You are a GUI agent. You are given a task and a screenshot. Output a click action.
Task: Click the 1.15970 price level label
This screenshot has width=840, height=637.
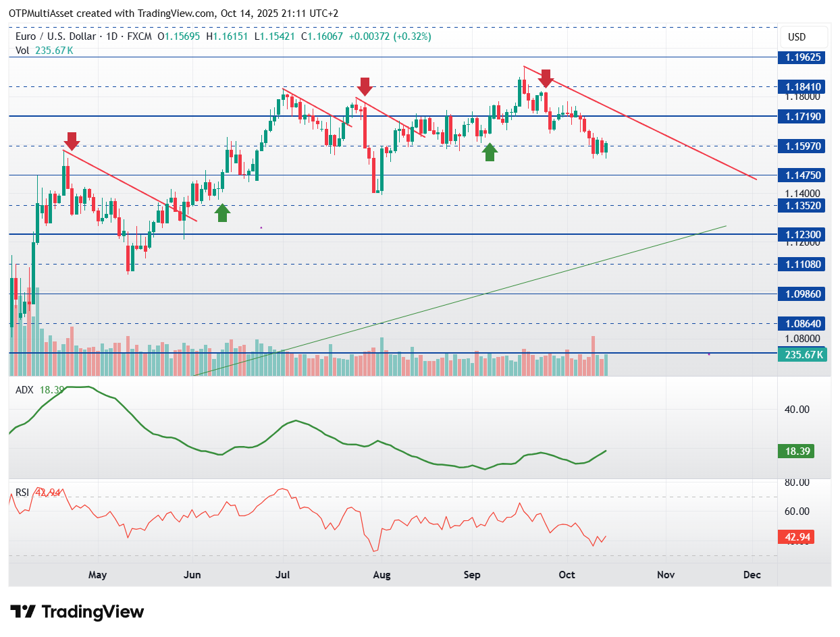803,146
